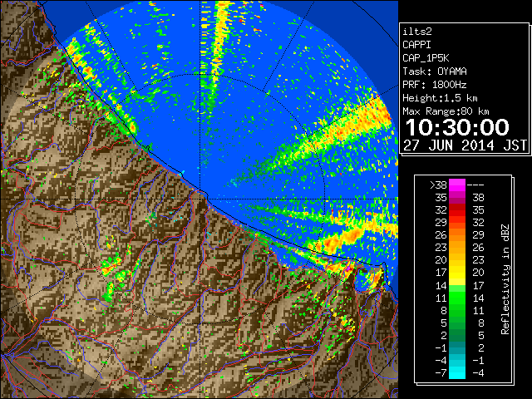The width and height of the screenshot is (532, 399).
Task: Select the '---' legend label
Action: pos(475,185)
